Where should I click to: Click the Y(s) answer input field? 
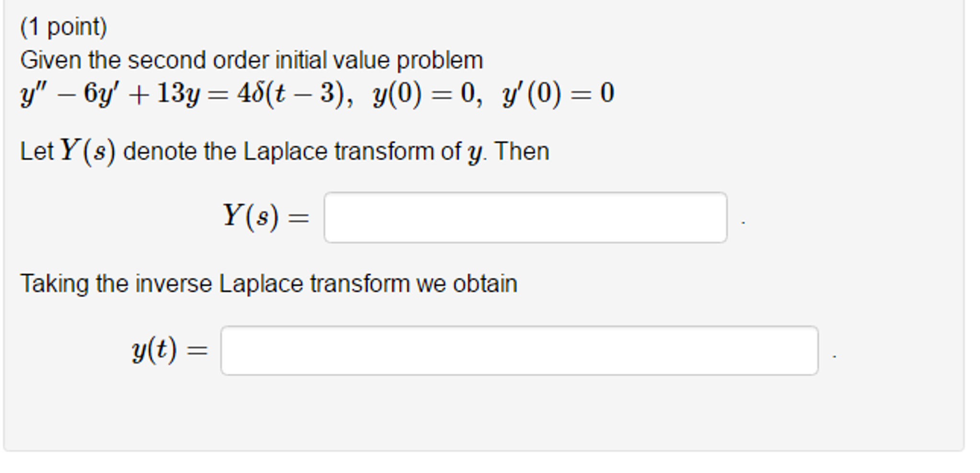pos(527,216)
